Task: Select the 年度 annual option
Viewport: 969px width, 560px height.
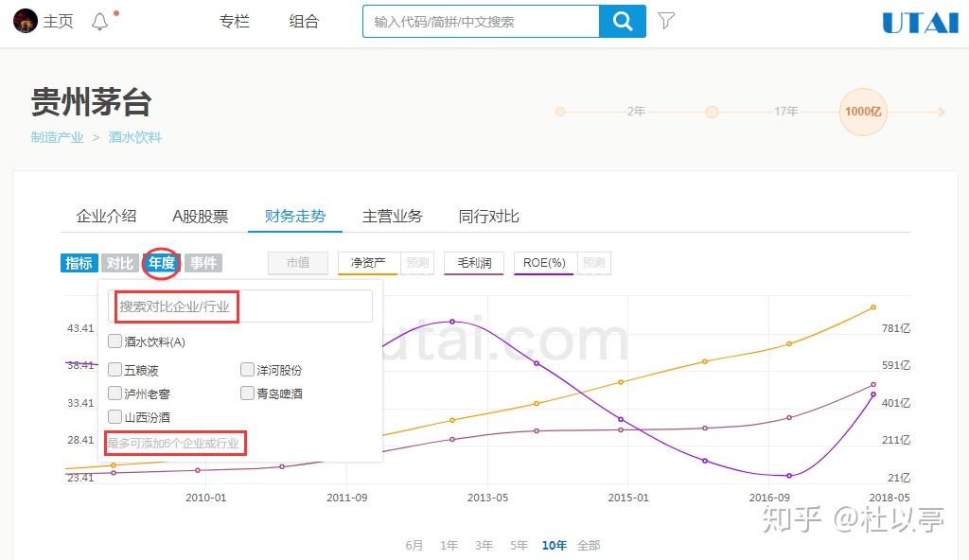Action: (x=162, y=263)
